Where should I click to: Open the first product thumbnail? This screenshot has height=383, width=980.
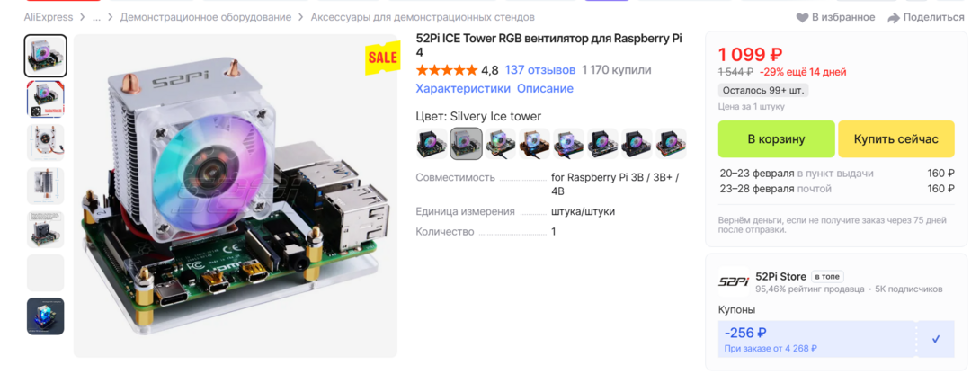tap(46, 57)
